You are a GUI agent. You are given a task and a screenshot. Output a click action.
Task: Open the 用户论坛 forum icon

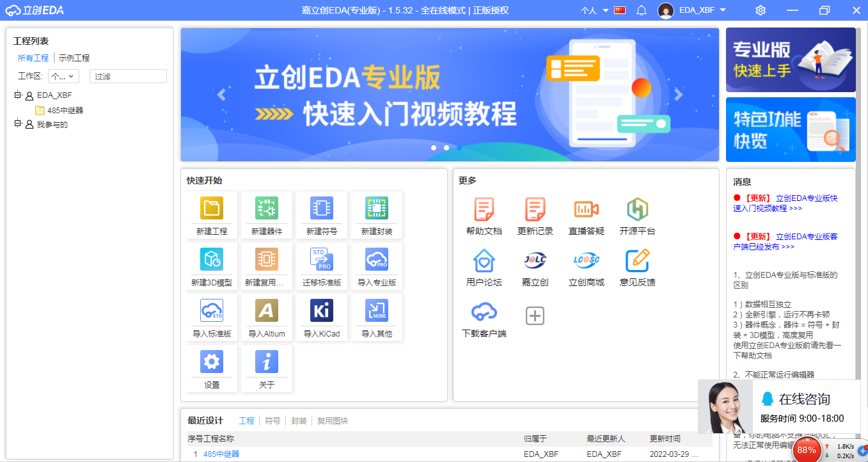484,260
